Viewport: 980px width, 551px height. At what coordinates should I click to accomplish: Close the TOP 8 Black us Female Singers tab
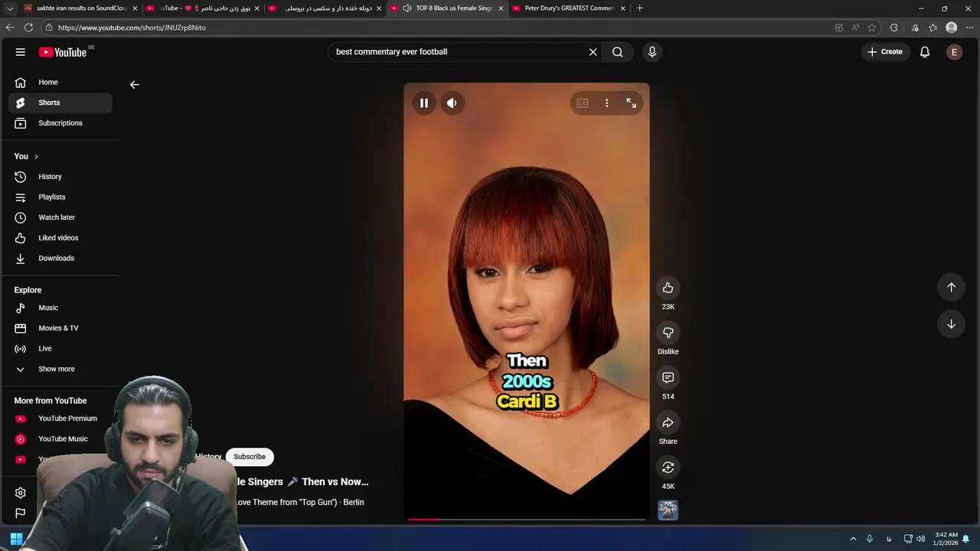pyautogui.click(x=501, y=8)
